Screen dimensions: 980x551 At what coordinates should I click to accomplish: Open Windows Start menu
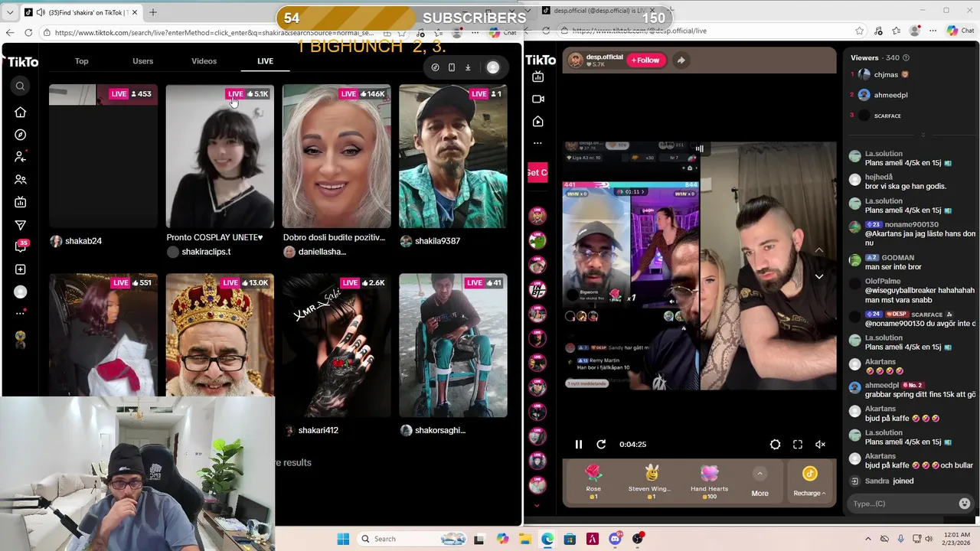click(x=343, y=539)
